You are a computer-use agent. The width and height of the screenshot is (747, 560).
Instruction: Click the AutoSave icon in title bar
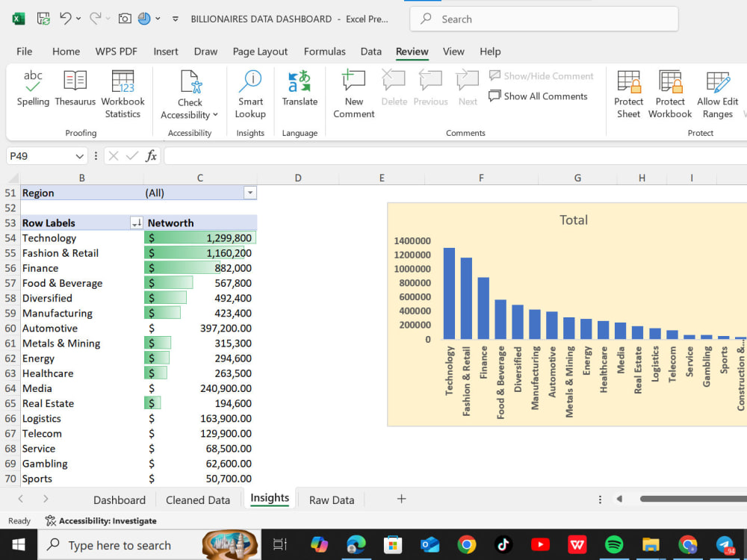click(x=43, y=19)
